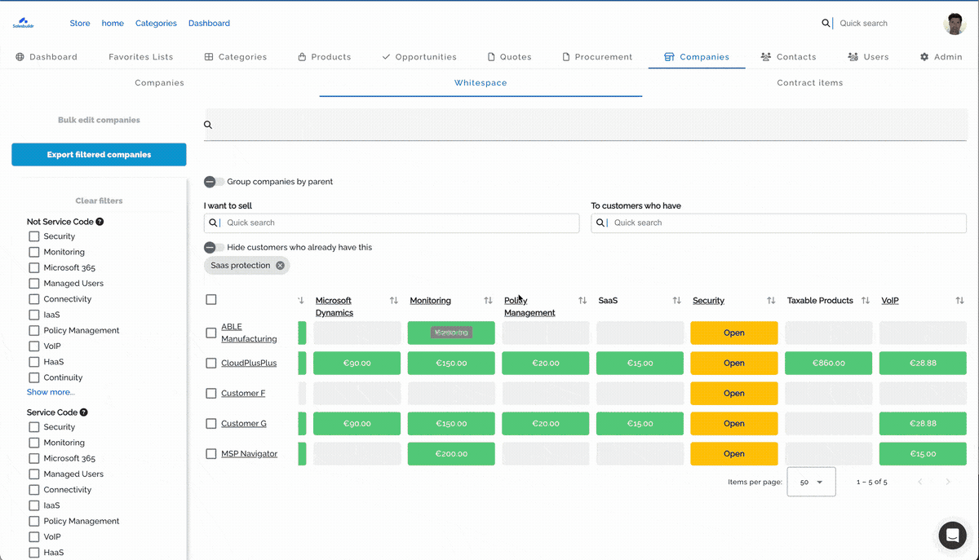
Task: Click the Salesbuildr logo
Action: 23,23
